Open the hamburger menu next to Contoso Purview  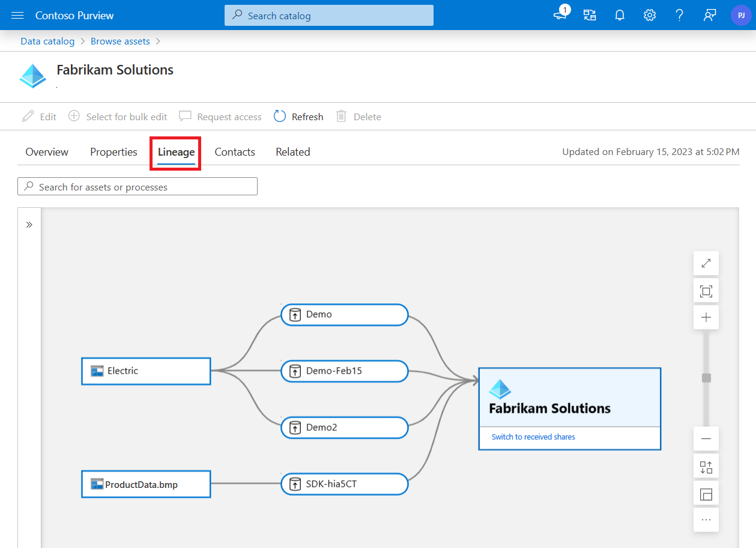coord(17,15)
